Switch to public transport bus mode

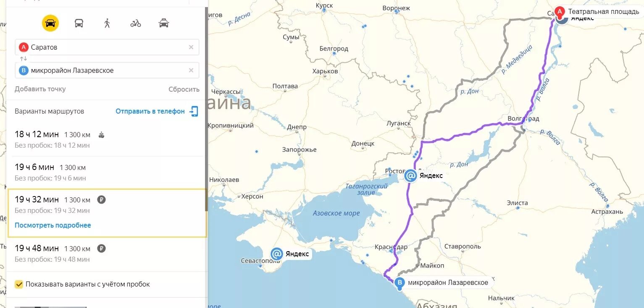(x=79, y=23)
